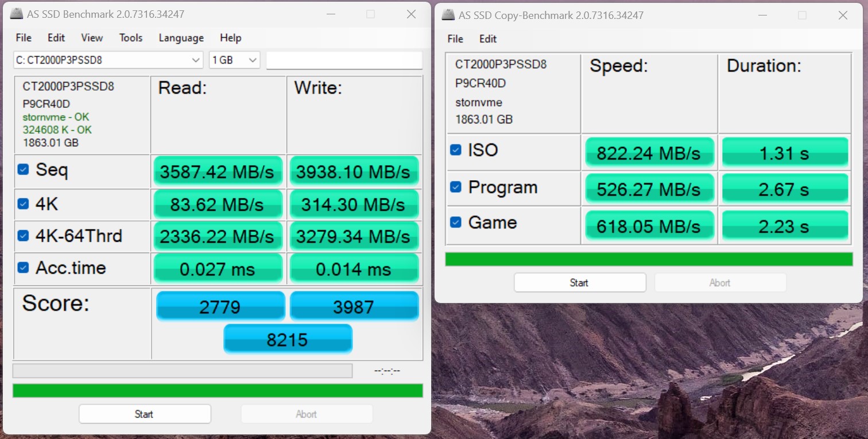The width and height of the screenshot is (868, 439).
Task: Click the total score 8215
Action: (x=288, y=339)
